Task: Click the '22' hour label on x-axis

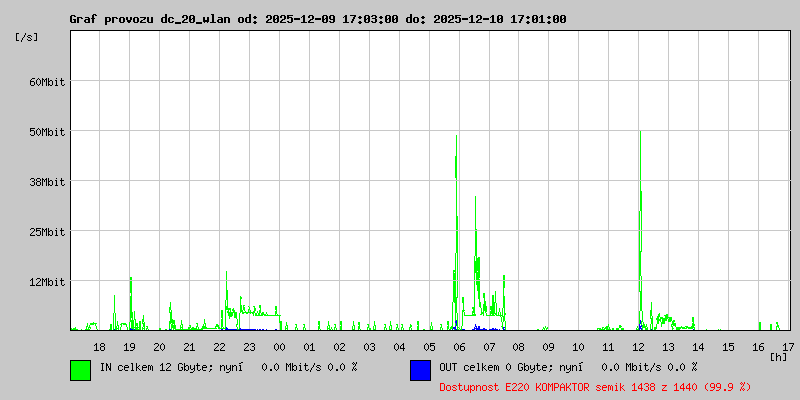Action: (219, 347)
